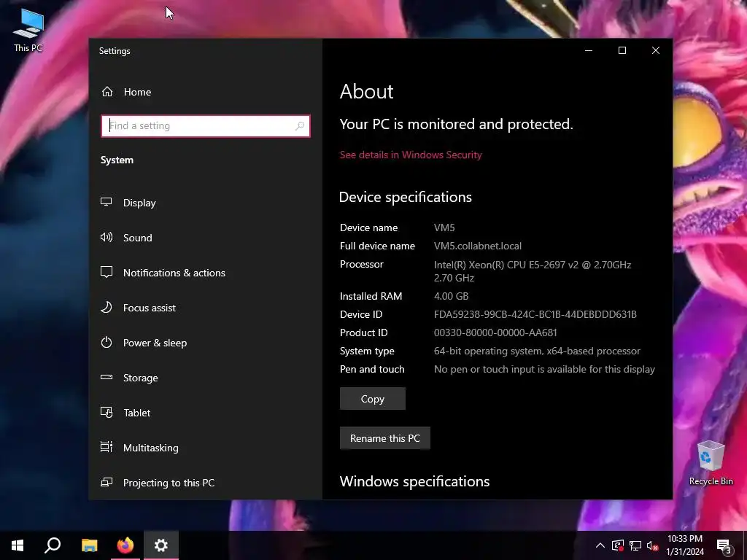Click Rename this PC button
Screen dimensions: 747x560
tap(385, 438)
